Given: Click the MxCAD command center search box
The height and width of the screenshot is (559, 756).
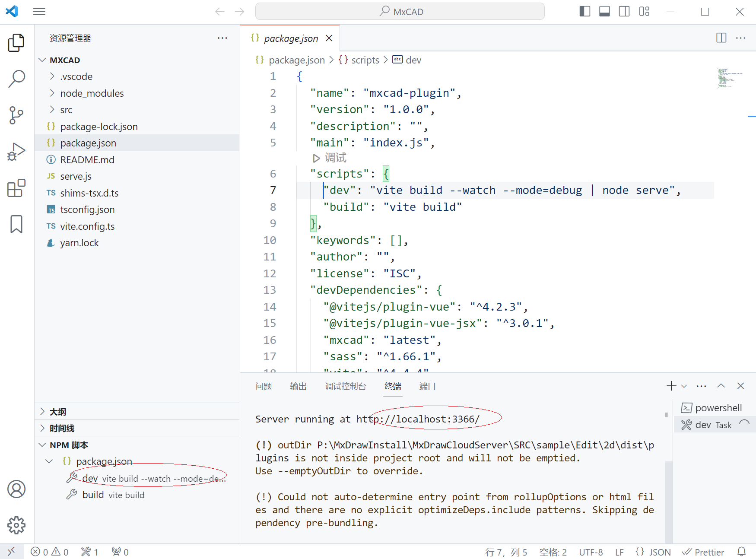Looking at the screenshot, I should 400,12.
